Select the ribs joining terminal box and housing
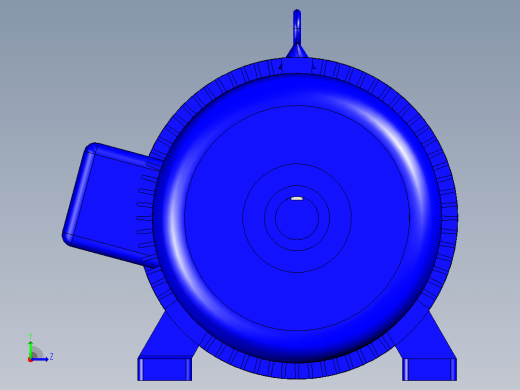This screenshot has width=520, height=390. pos(147,213)
